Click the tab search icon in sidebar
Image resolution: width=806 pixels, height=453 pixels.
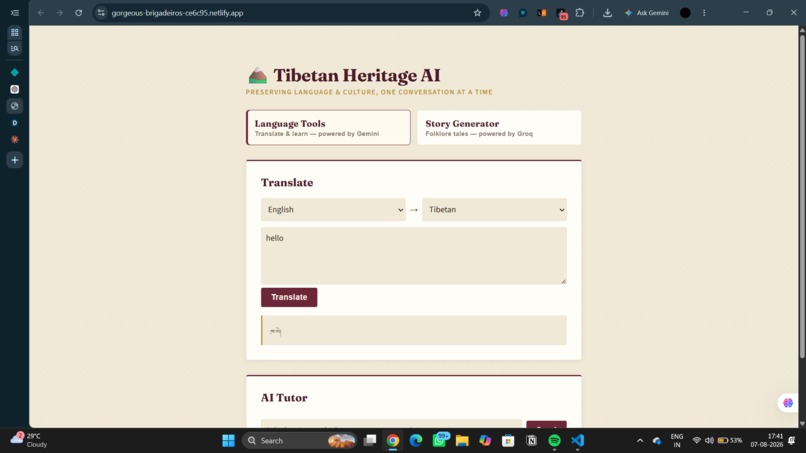(14, 48)
